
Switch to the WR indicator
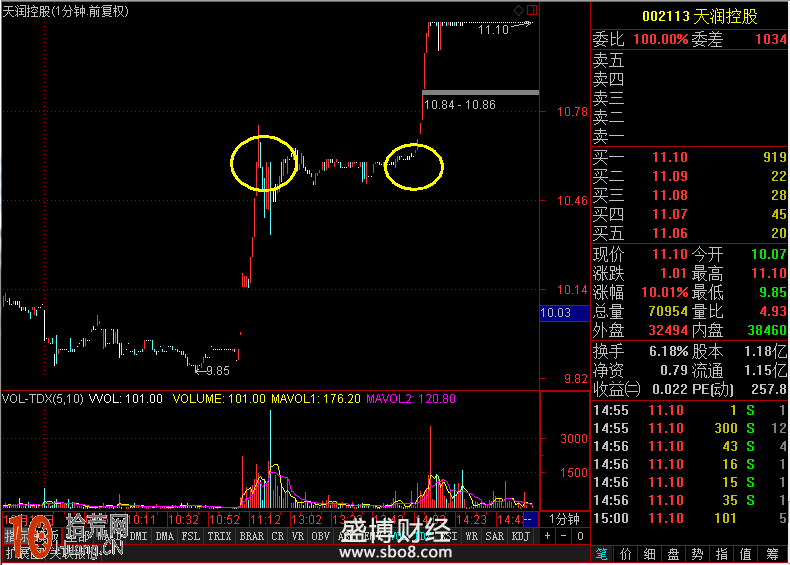tap(472, 536)
